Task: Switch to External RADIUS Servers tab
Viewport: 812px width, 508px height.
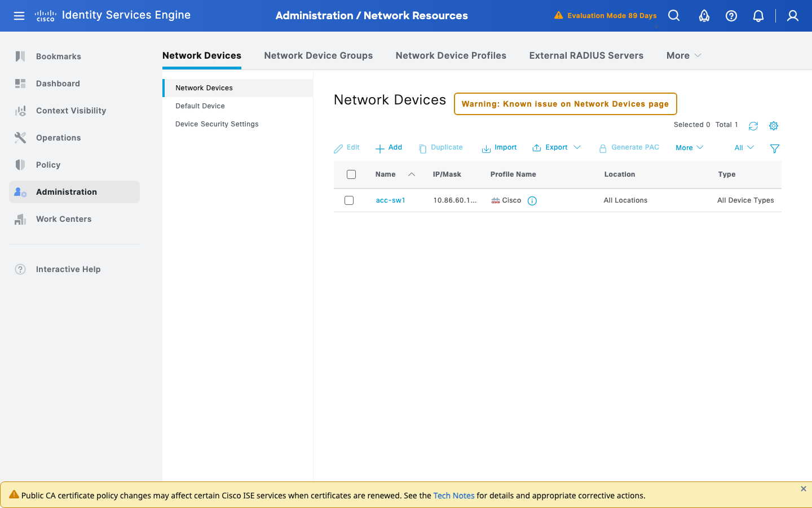Action: [x=586, y=55]
